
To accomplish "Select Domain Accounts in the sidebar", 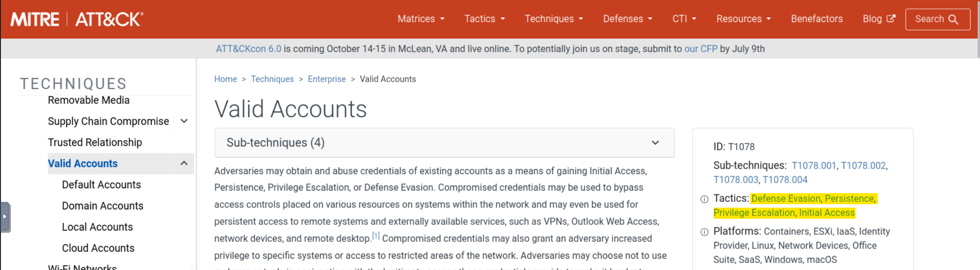I will 102,206.
